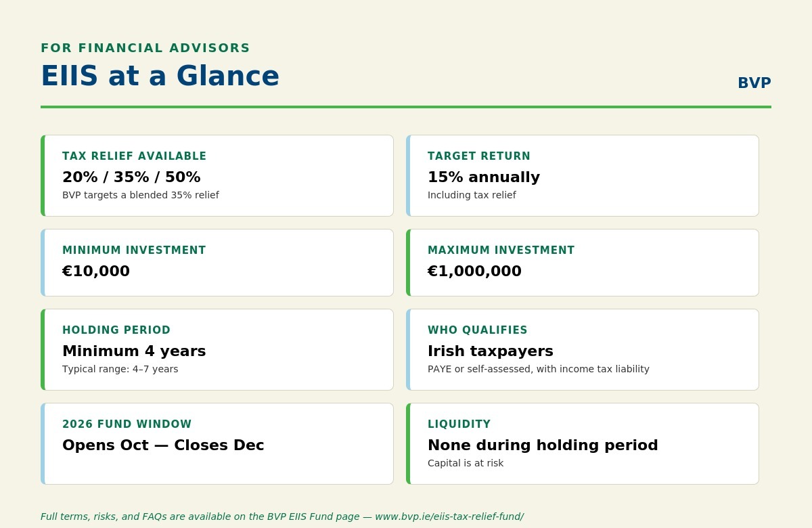This screenshot has height=528, width=812.
Task: Click the For Financial Advisors label
Action: tap(145, 48)
